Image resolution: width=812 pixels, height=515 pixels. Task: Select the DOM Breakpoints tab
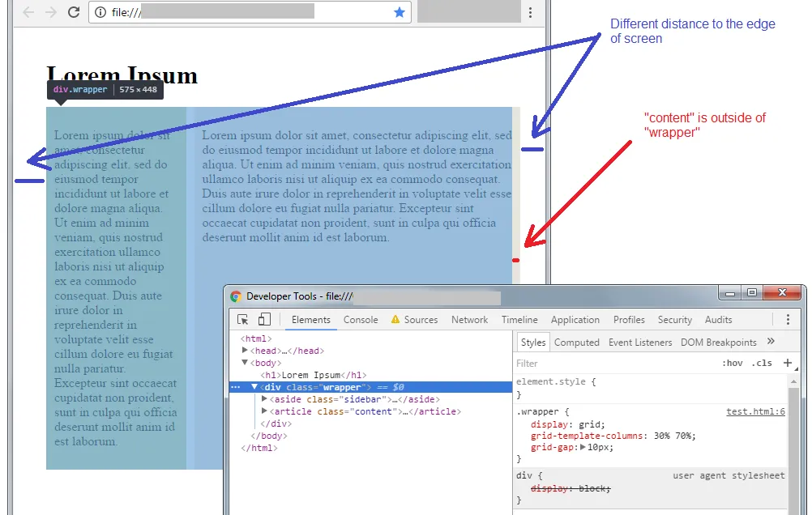(x=718, y=343)
